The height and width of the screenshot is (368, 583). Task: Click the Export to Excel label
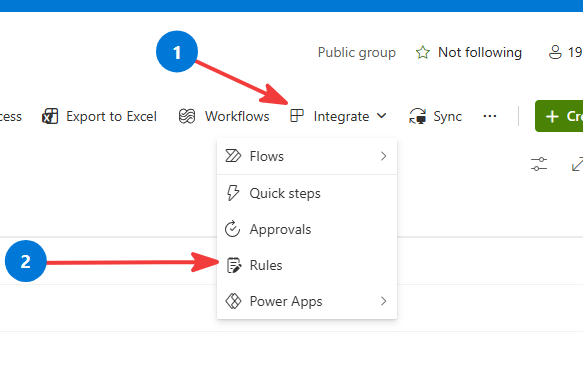pos(112,116)
